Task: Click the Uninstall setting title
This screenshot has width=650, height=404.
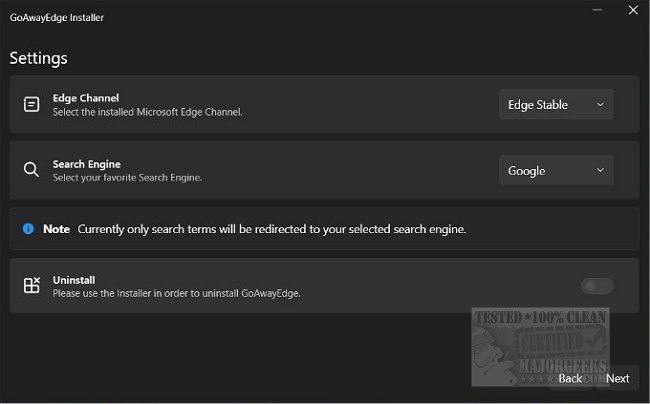Action: click(x=74, y=280)
